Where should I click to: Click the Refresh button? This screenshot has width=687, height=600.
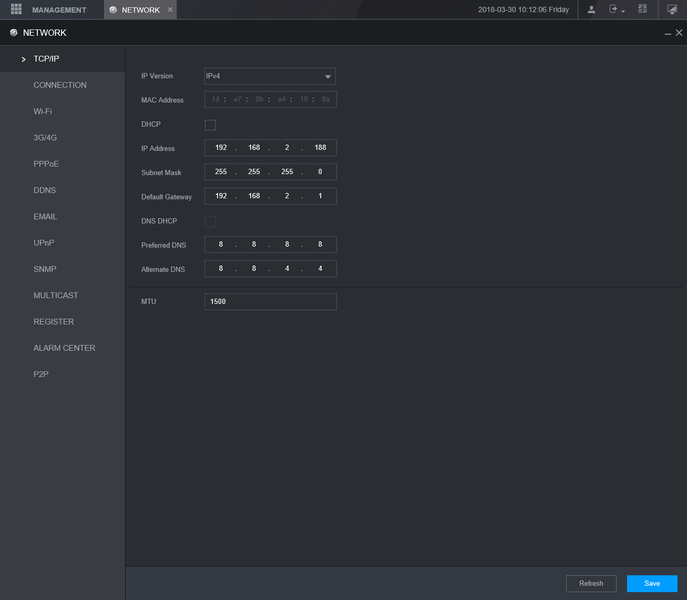591,583
